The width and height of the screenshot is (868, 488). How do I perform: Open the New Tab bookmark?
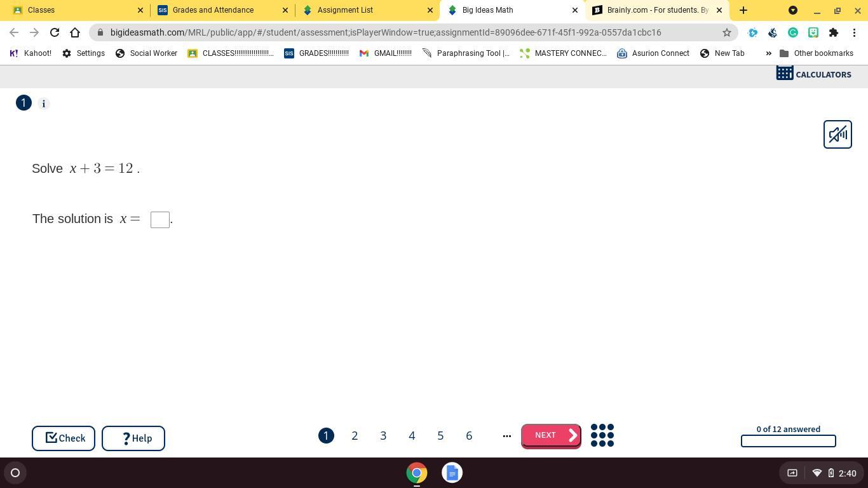722,53
